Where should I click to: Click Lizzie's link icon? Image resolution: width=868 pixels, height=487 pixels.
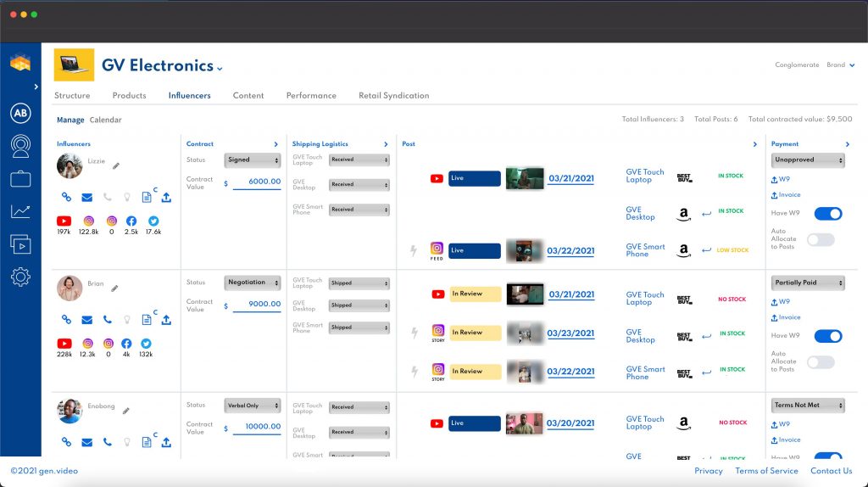coord(66,197)
